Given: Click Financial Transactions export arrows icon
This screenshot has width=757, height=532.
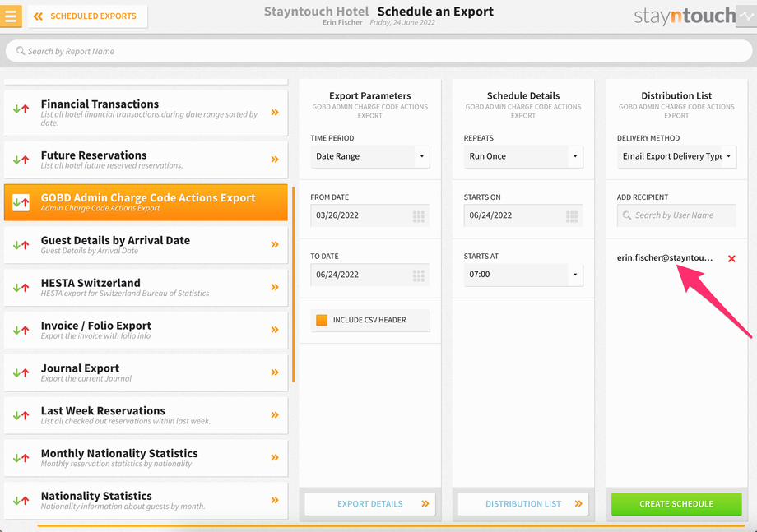Looking at the screenshot, I should tap(21, 109).
